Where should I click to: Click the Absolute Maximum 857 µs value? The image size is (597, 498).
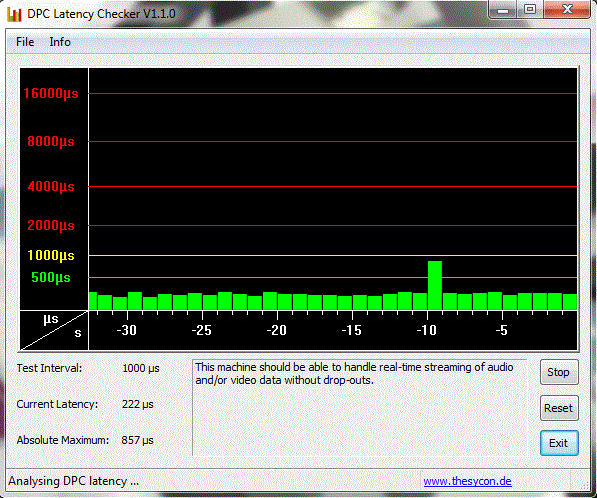pyautogui.click(x=137, y=440)
